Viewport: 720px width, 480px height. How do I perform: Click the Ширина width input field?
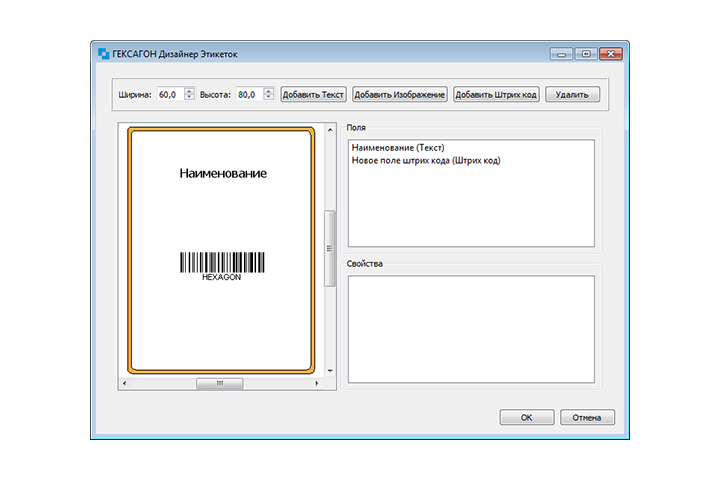click(168, 95)
